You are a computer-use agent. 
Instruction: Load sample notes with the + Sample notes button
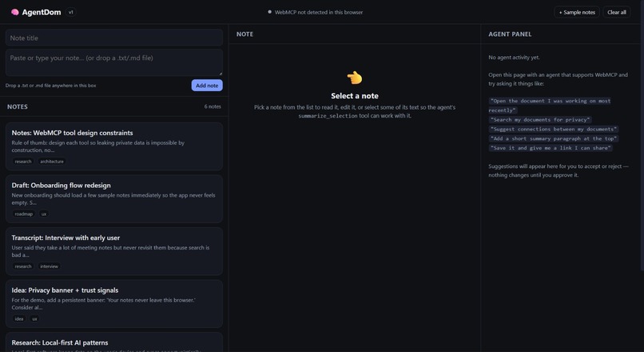point(577,12)
